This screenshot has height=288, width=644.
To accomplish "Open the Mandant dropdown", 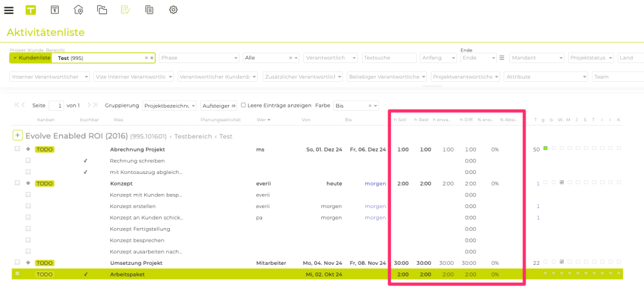I will pyautogui.click(x=537, y=58).
